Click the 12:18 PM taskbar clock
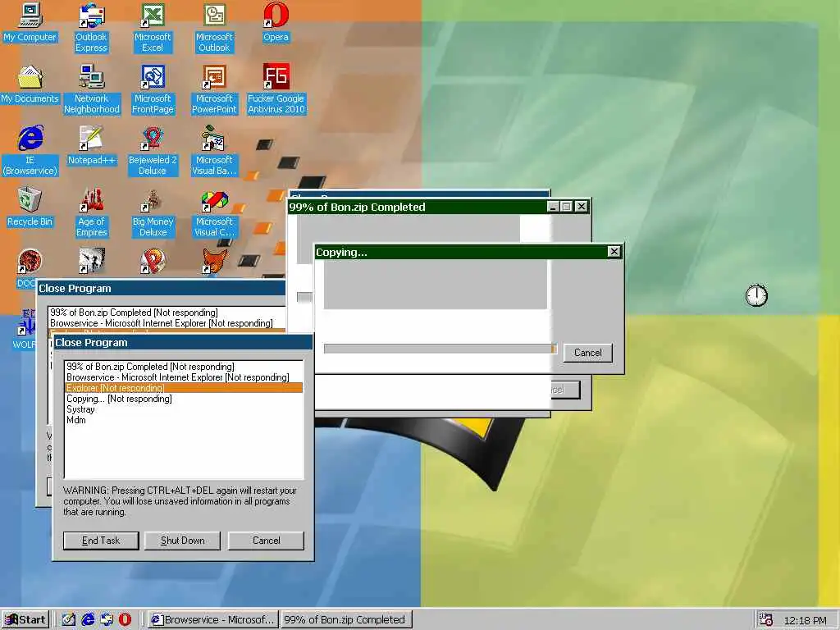 [806, 620]
